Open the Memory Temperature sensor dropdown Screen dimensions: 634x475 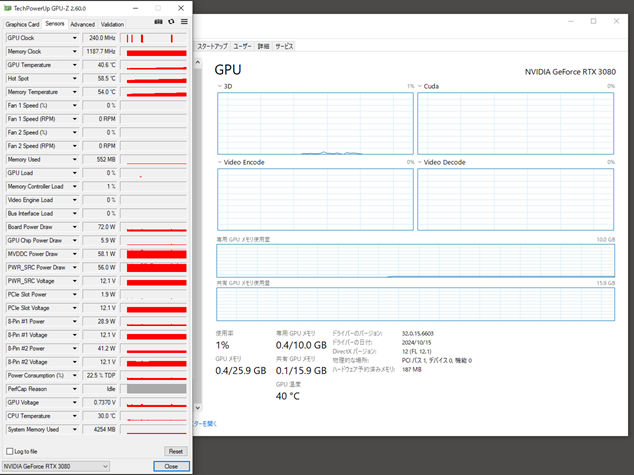[75, 92]
